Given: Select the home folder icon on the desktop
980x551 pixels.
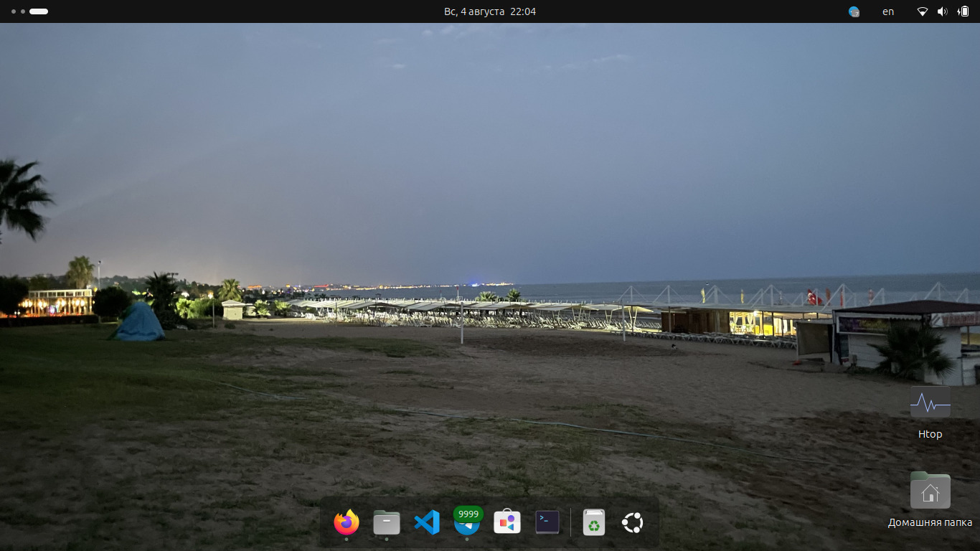Looking at the screenshot, I should (930, 491).
